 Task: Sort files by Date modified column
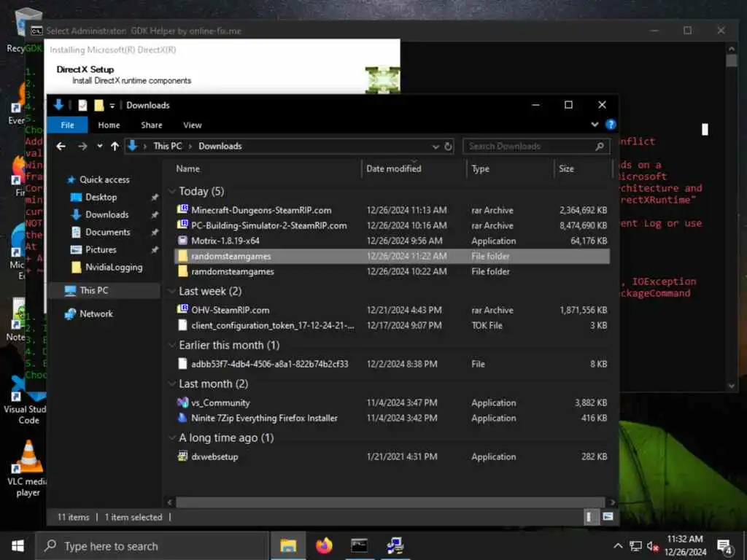(x=393, y=168)
